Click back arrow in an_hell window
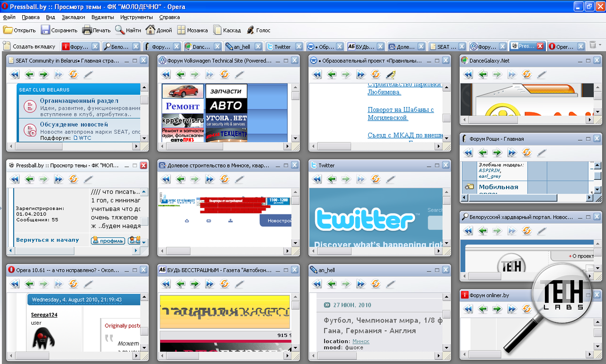This screenshot has height=364, width=606. pyautogui.click(x=331, y=284)
